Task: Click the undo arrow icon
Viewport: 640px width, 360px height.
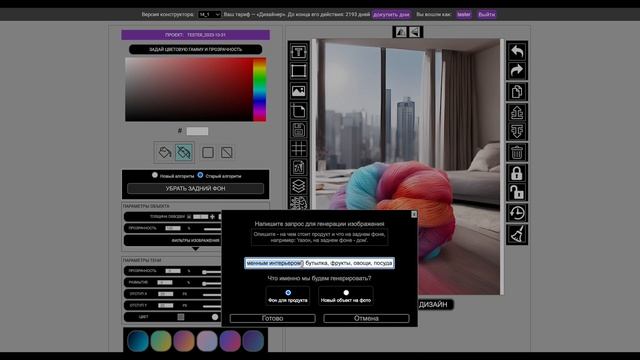Action: [x=517, y=51]
